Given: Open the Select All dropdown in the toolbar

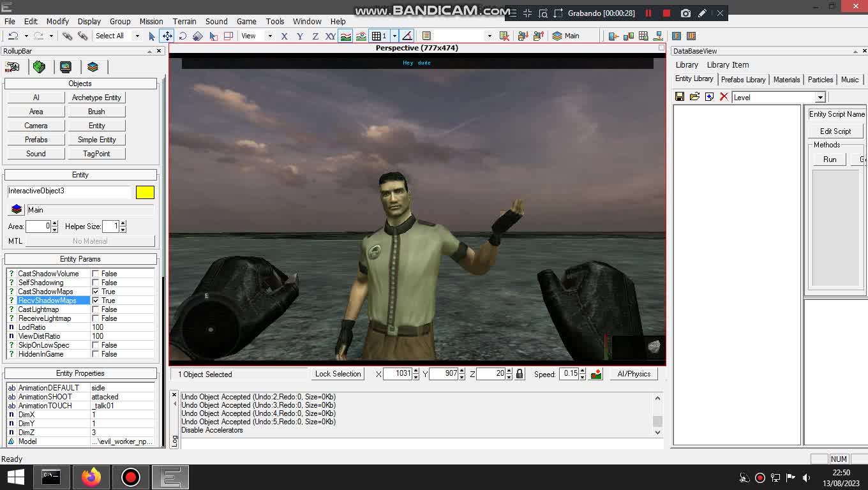Looking at the screenshot, I should click(136, 36).
